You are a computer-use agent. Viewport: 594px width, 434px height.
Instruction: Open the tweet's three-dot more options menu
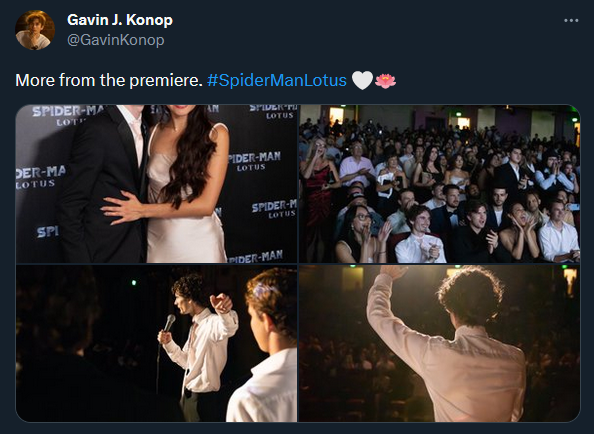[x=571, y=20]
